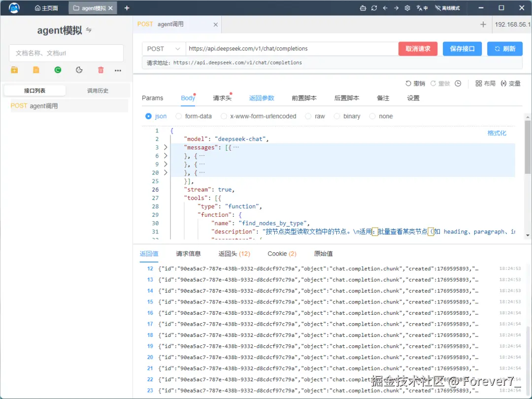Screen dimensions: 532x399
Task: Click the green refresh circle icon in sidebar
Action: pyautogui.click(x=58, y=70)
